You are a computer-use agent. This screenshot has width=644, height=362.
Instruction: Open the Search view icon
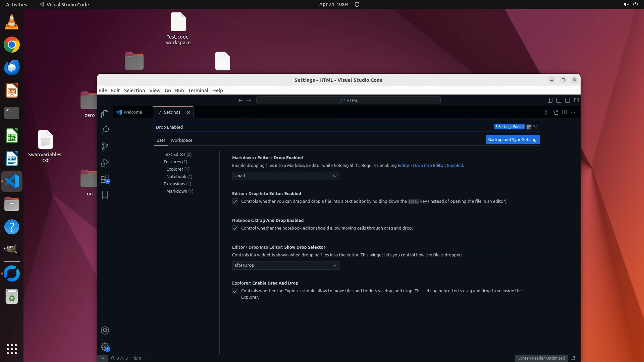pyautogui.click(x=105, y=130)
